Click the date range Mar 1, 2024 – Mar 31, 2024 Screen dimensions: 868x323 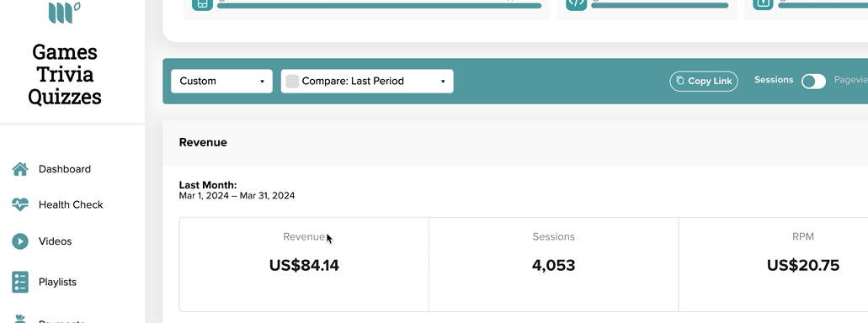tap(237, 196)
